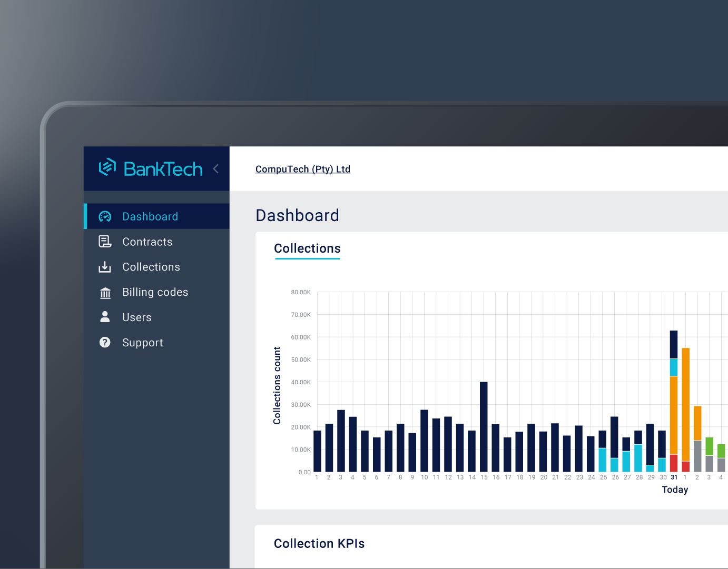Screen dimensions: 728x569
Task: Open the Contracts menu item
Action: (x=156, y=242)
